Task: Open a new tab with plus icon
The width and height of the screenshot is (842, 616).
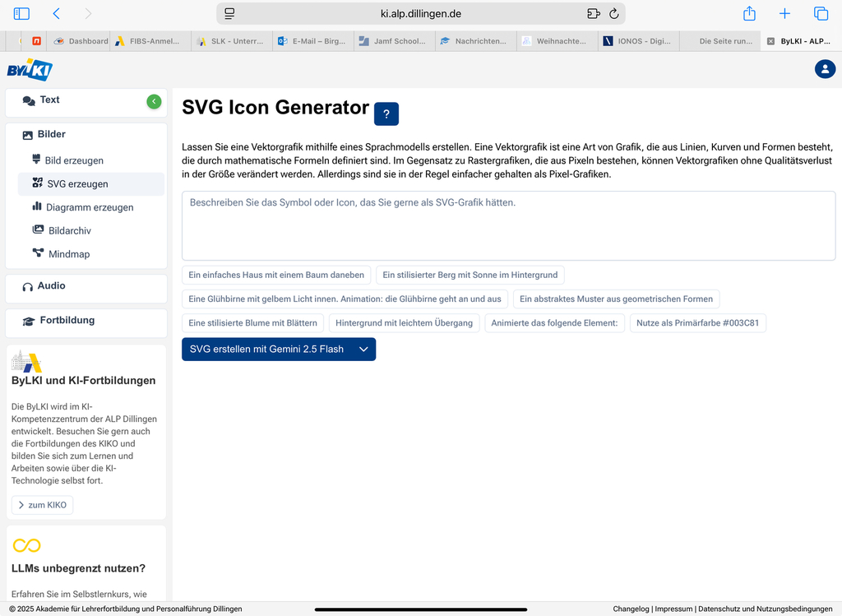Action: (x=784, y=14)
